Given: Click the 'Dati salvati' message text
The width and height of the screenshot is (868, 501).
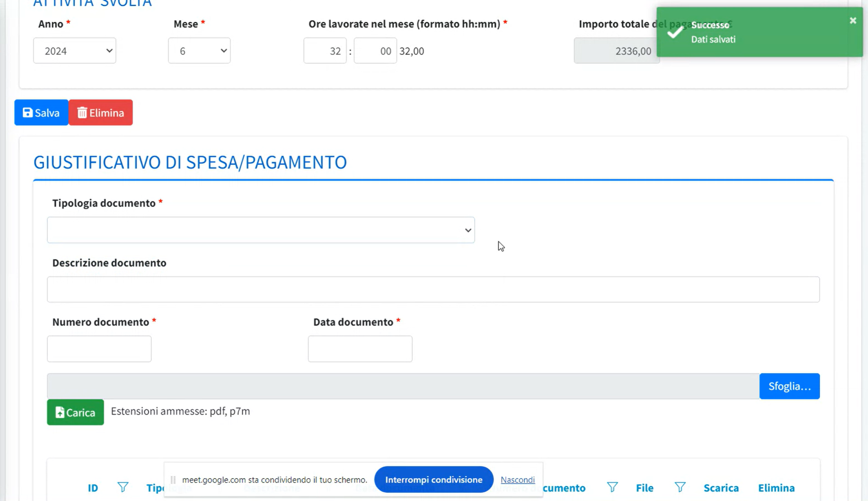Looking at the screenshot, I should click(x=713, y=39).
